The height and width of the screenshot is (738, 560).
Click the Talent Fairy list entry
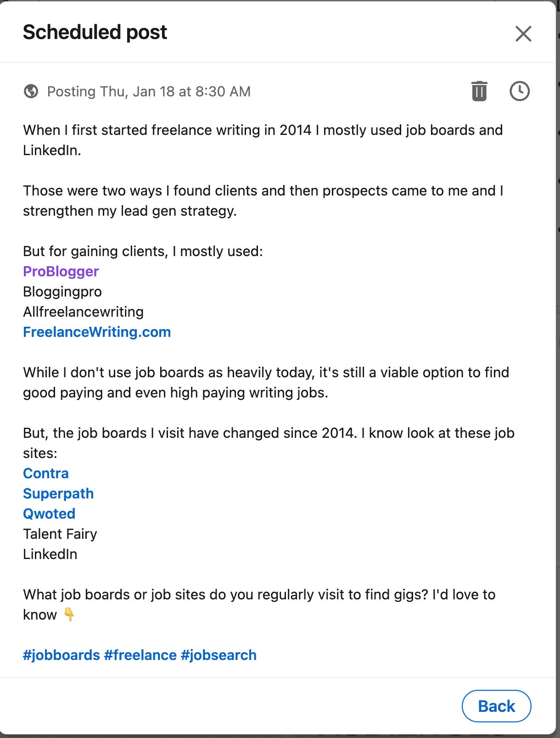(60, 534)
